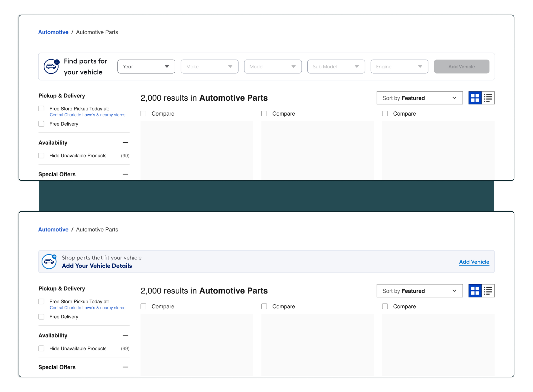This screenshot has width=533, height=392.
Task: Check Free Delivery in top panel
Action: [41, 124]
